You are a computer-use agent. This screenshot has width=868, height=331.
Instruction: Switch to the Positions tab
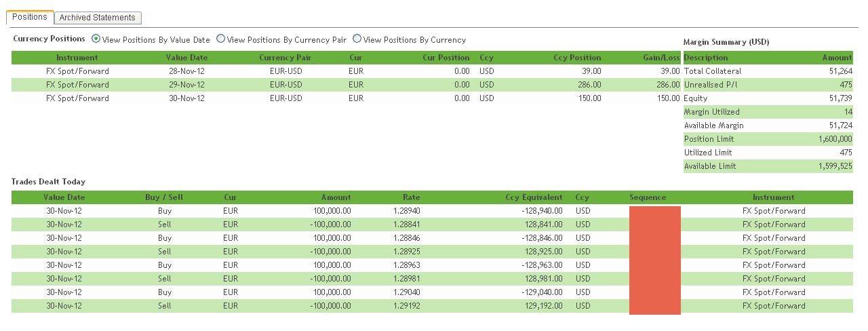30,17
